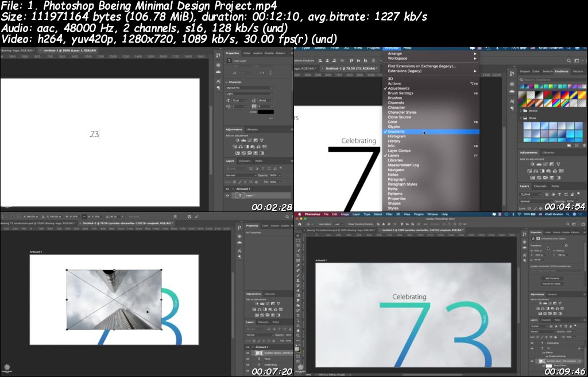Hide the 73 text layer in 09:46 frame
This screenshot has height=377, width=588.
[532, 348]
